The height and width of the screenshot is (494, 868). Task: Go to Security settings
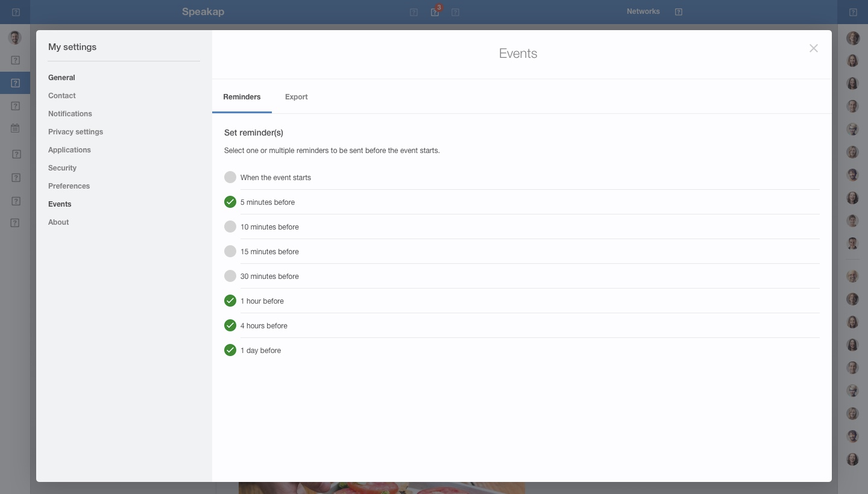(x=62, y=168)
